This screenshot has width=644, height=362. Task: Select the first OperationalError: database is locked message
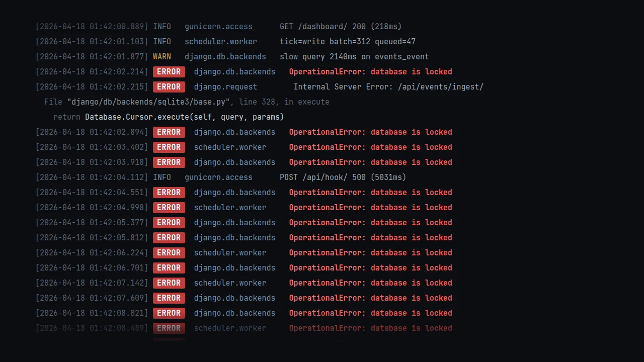(370, 71)
